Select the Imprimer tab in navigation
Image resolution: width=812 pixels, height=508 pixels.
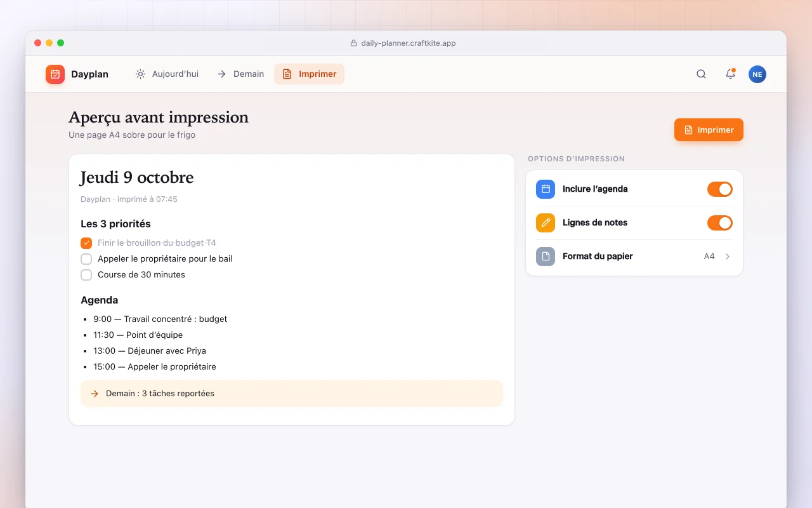[x=310, y=74]
